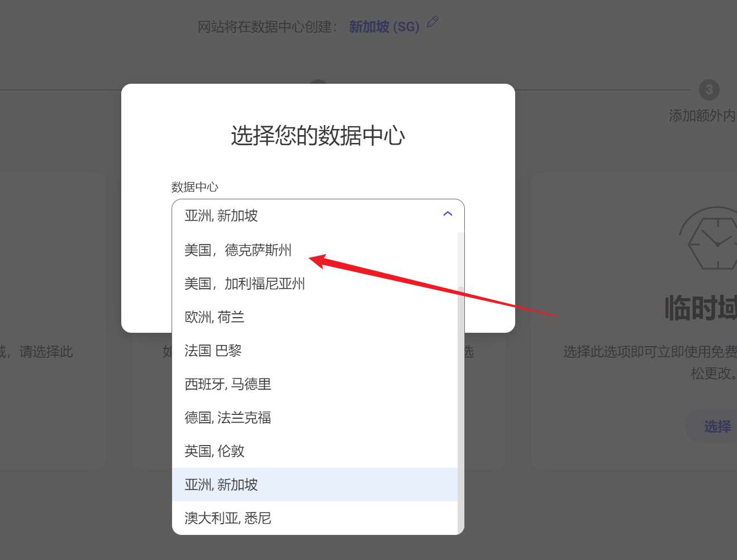Screen dimensions: 737x560
Task: Click the pencil edit icon beside 新加坡 (SG)
Action: [x=432, y=22]
